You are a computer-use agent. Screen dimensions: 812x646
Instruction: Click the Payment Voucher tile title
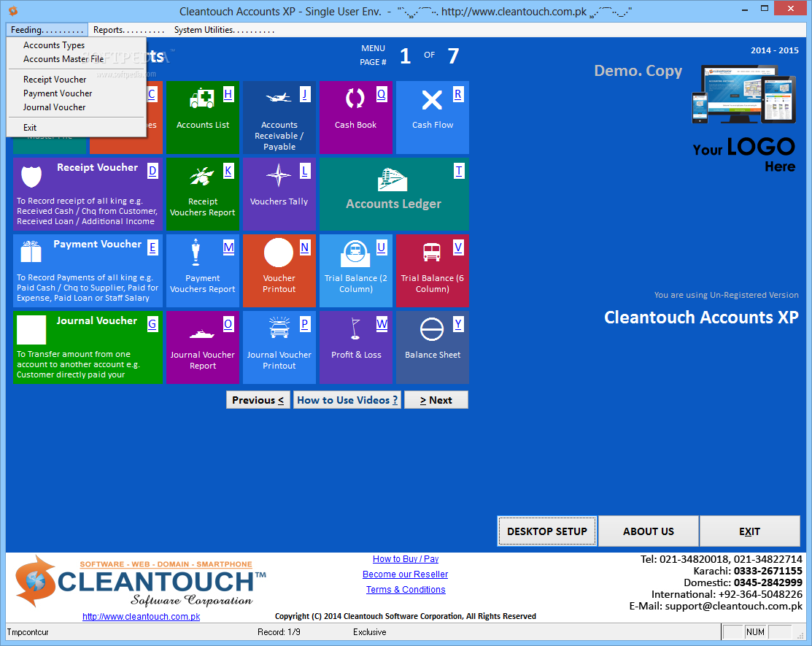pos(97,244)
